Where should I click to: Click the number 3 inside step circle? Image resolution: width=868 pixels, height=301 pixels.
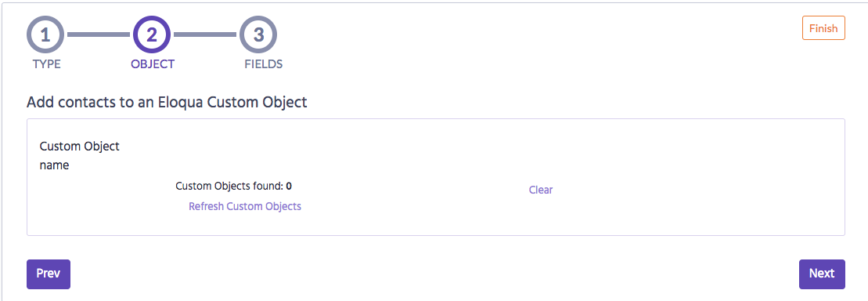(x=258, y=35)
